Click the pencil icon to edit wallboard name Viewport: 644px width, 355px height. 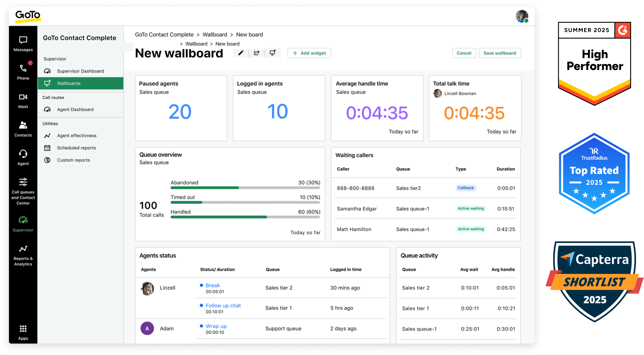click(x=241, y=53)
